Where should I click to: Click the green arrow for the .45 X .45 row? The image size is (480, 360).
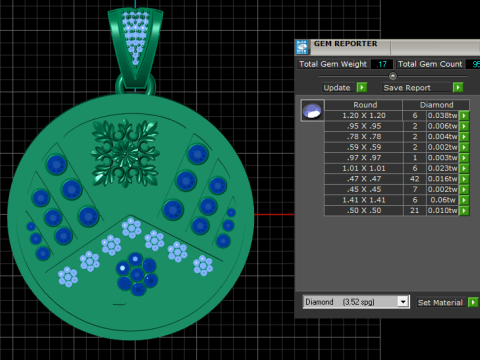click(x=464, y=189)
